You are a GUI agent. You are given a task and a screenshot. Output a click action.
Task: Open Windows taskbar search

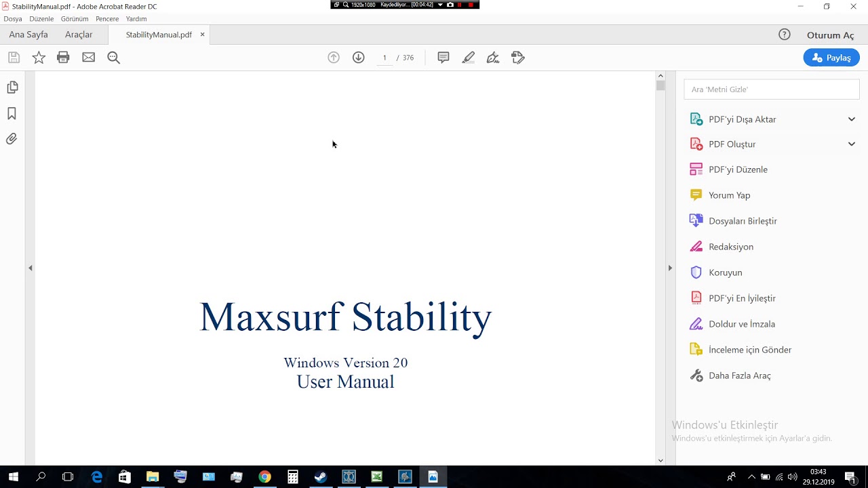pyautogui.click(x=41, y=477)
